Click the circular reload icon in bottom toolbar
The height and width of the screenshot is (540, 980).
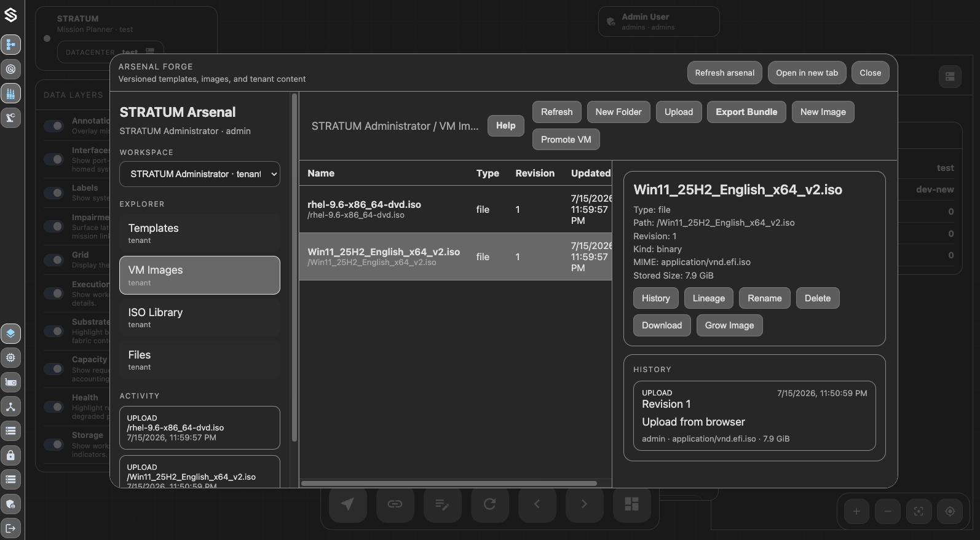[x=489, y=504]
